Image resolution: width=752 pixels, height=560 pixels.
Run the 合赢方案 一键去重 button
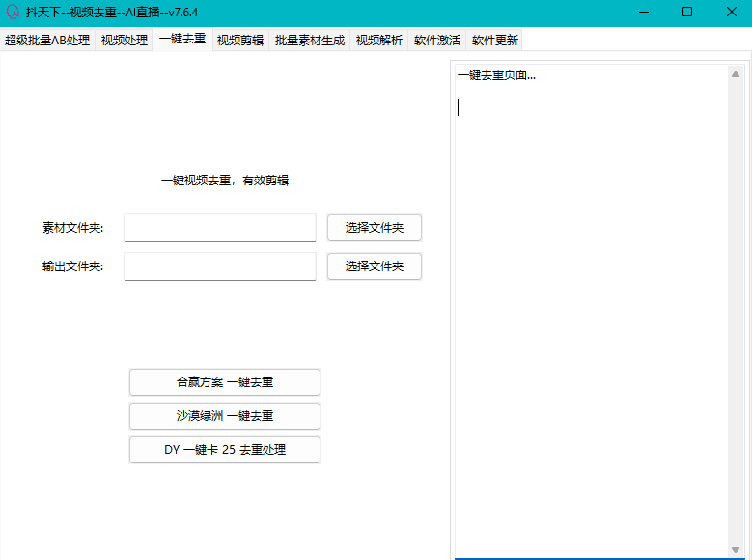tap(225, 382)
